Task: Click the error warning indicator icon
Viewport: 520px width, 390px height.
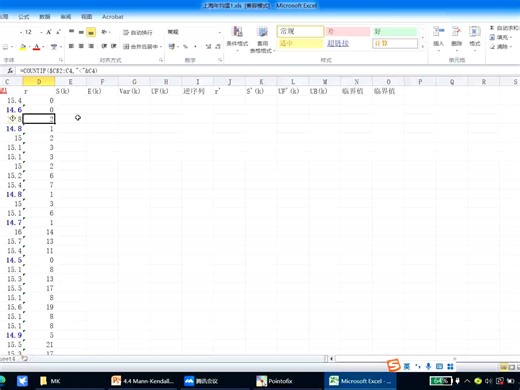Action: point(12,118)
